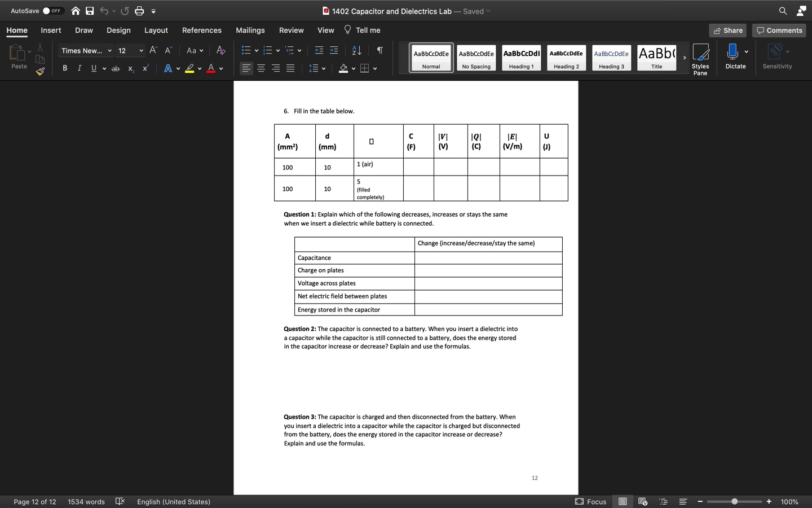Open the font name dropdown
812x508 pixels.
pyautogui.click(x=109, y=51)
